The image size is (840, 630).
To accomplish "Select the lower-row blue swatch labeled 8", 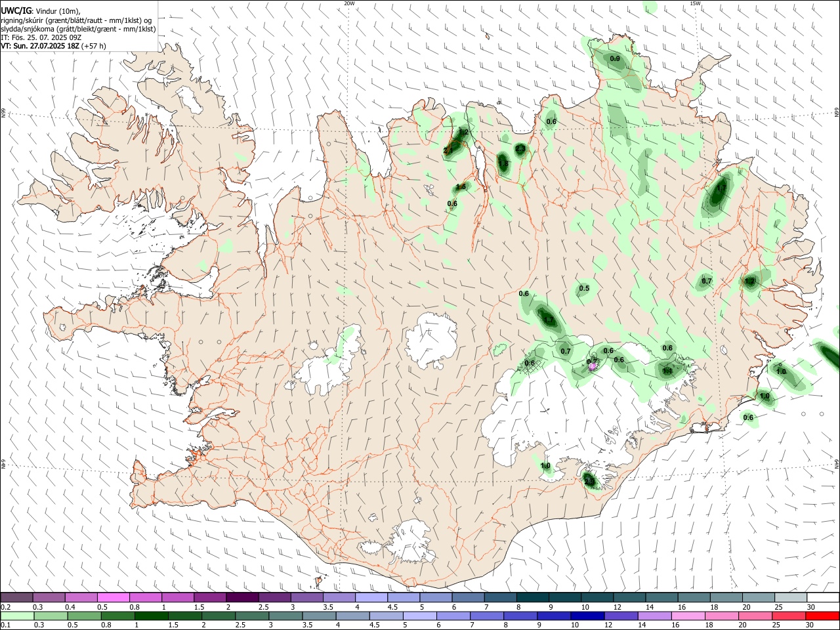I will click(520, 616).
